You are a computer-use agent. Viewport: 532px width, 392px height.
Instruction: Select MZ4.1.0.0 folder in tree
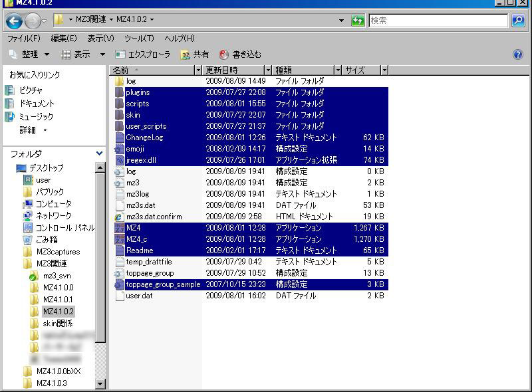coord(58,288)
